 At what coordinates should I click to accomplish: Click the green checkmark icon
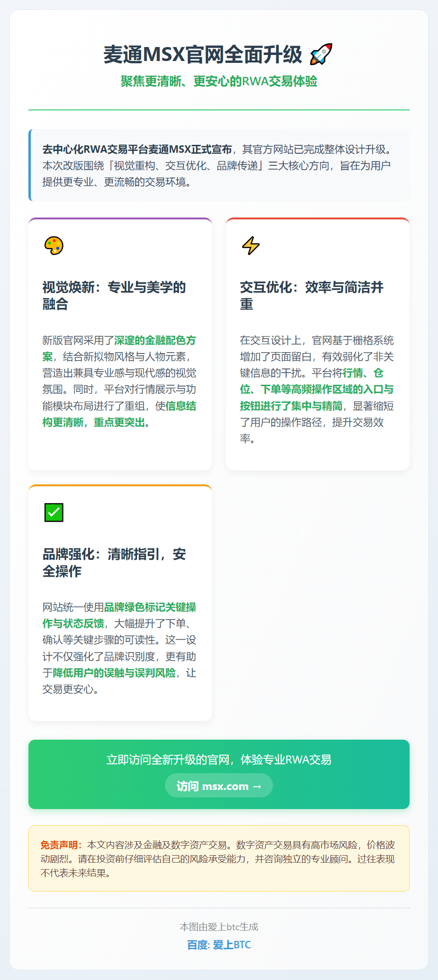(54, 512)
